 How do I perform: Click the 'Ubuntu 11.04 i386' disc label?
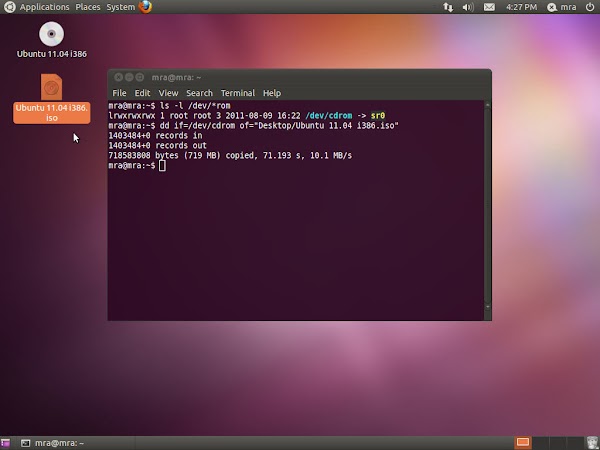click(52, 54)
